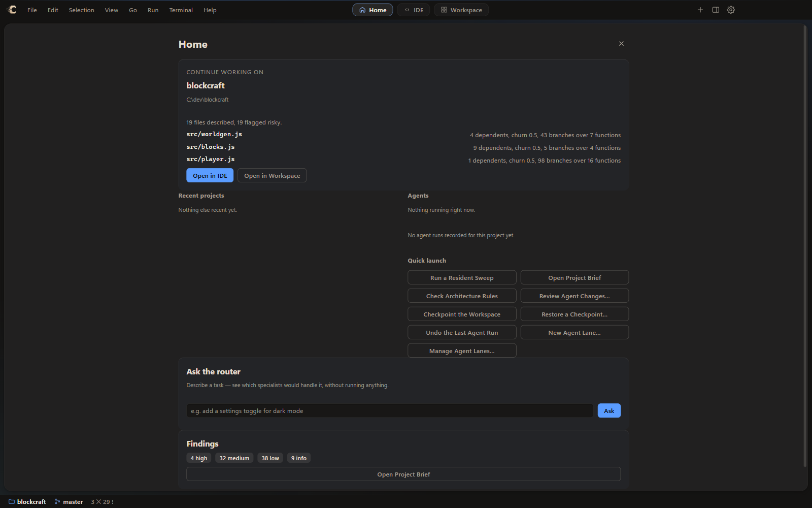
Task: Click Check Architecture Rules
Action: click(462, 296)
